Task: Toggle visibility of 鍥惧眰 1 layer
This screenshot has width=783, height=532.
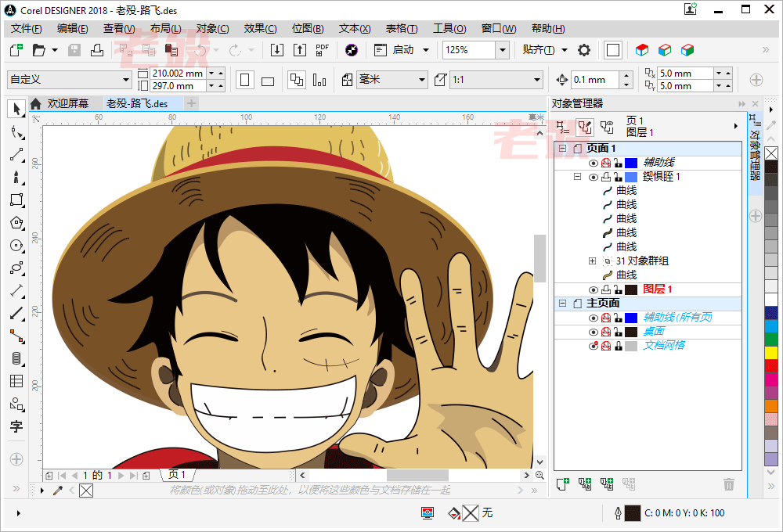Action: tap(594, 177)
